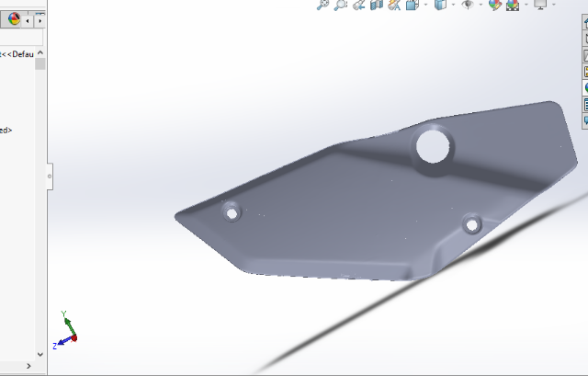Expand the Hide/Show Items dropdown arrow
This screenshot has width=588, height=376.
480,5
